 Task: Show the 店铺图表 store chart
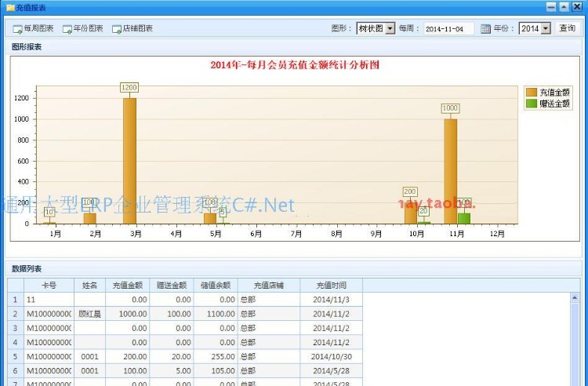pos(132,28)
